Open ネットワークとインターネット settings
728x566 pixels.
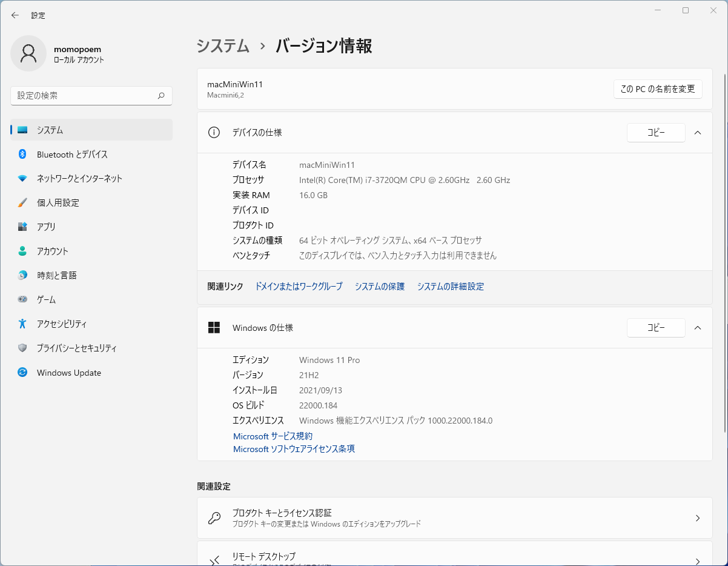click(79, 179)
